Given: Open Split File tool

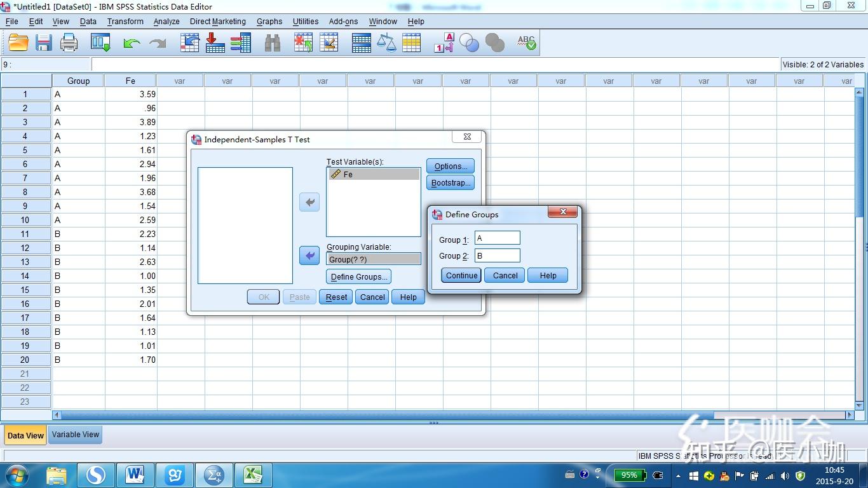Looking at the screenshot, I should click(362, 43).
